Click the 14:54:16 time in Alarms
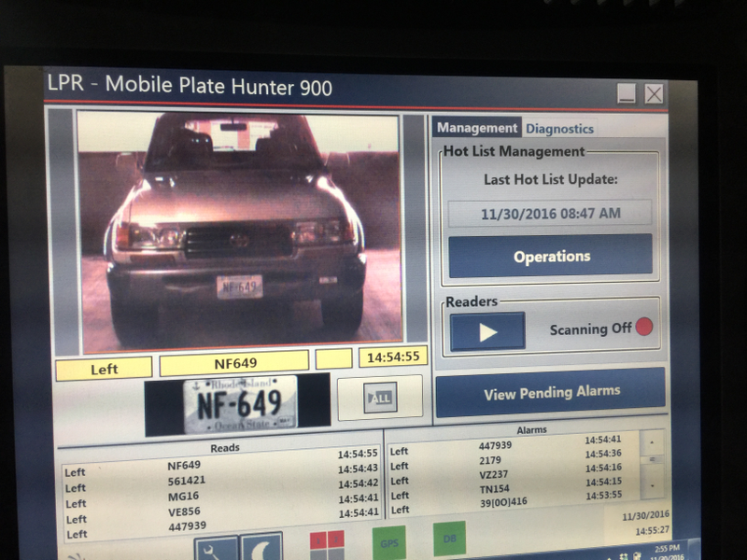 (603, 468)
